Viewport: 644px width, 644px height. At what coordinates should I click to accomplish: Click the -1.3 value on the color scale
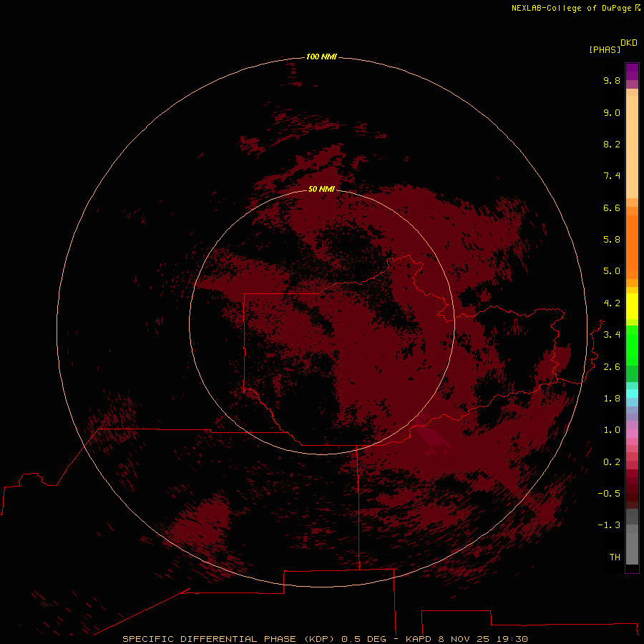[x=609, y=525]
